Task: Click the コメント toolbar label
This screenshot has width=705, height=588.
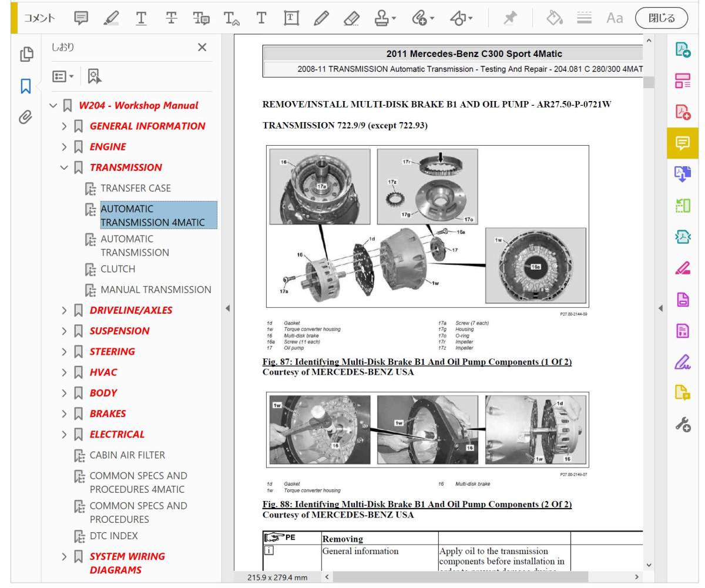Action: [39, 18]
